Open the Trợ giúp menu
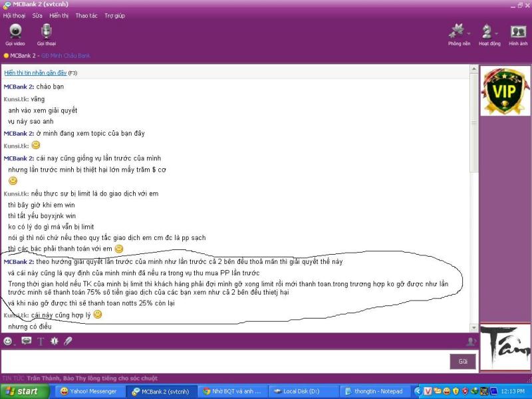 pos(114,15)
